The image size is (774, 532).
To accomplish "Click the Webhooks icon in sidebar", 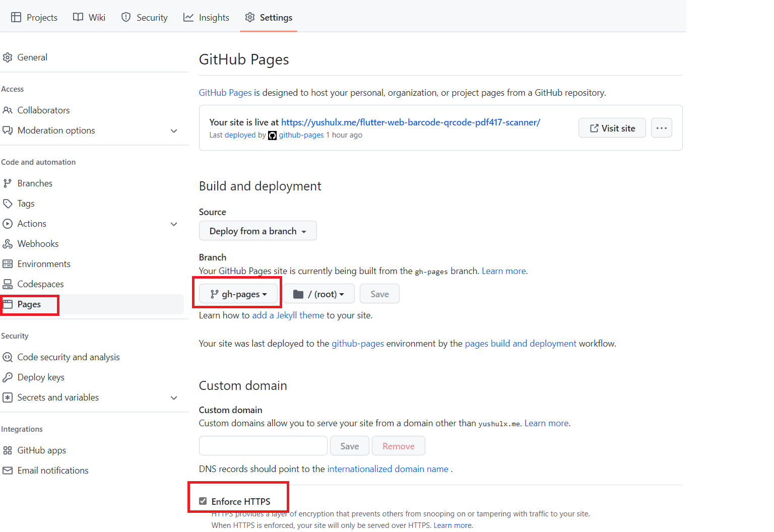I will 8,244.
